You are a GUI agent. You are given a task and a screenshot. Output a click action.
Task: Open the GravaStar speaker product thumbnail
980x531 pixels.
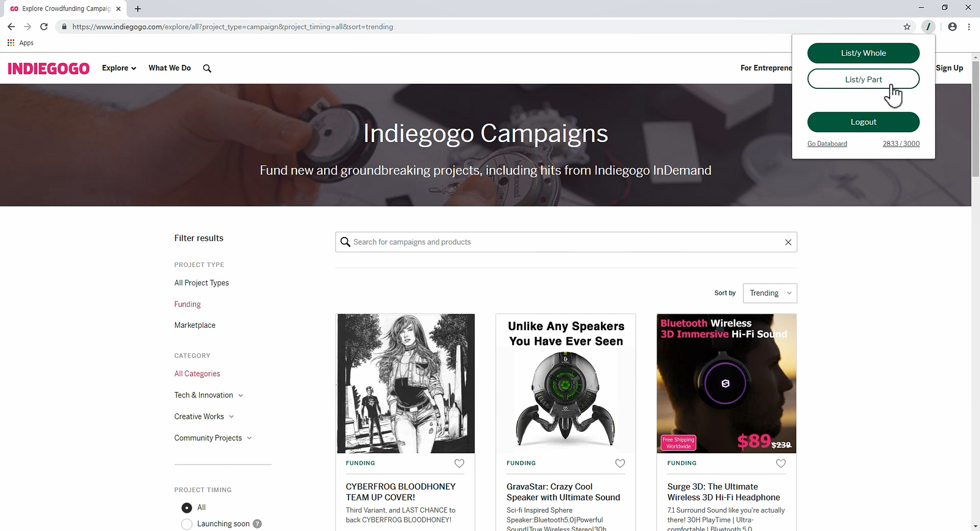click(566, 384)
